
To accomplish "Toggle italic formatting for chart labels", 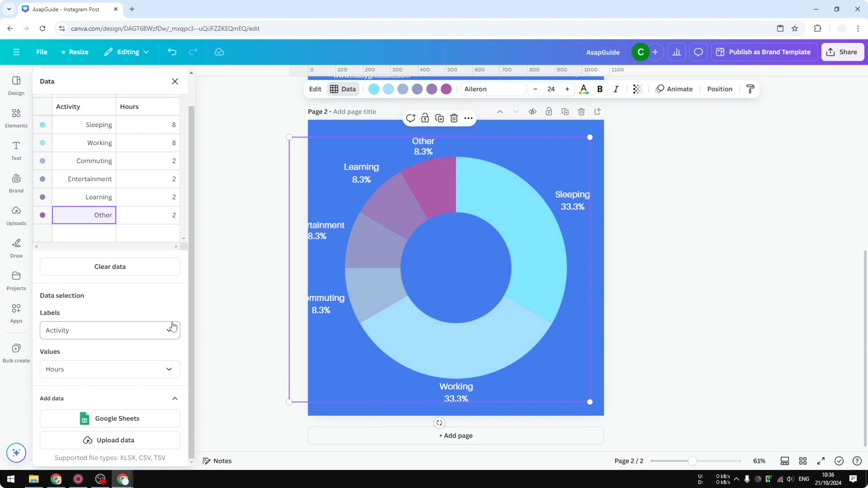I will click(x=616, y=89).
